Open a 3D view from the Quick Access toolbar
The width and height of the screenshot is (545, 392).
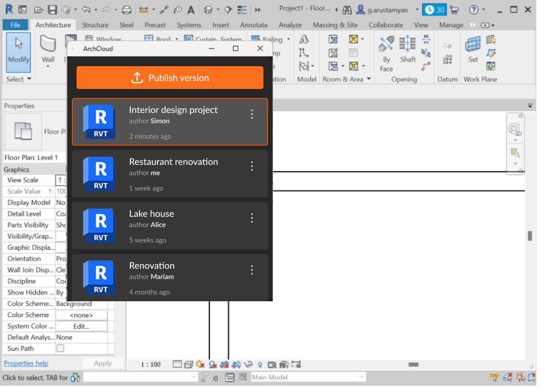(209, 9)
